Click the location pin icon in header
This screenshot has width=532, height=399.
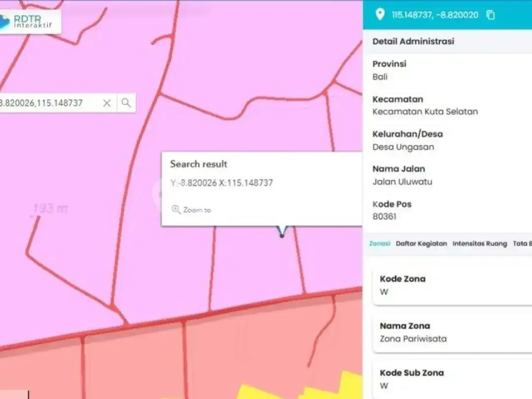click(x=380, y=15)
